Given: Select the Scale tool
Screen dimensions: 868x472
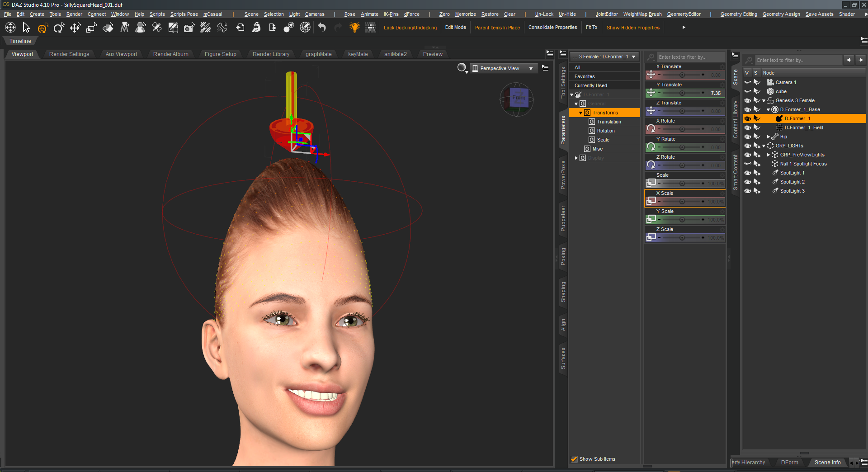Looking at the screenshot, I should (x=92, y=28).
